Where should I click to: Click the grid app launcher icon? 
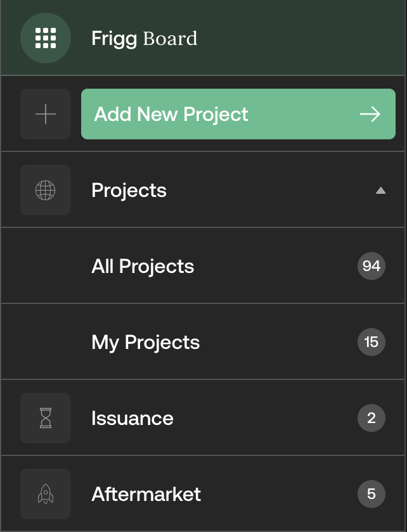[x=46, y=38]
